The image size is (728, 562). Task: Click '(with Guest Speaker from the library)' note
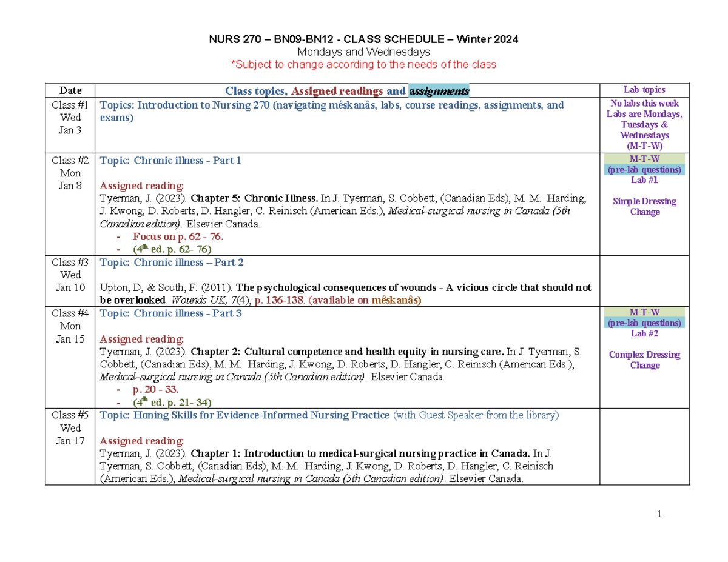[476, 415]
